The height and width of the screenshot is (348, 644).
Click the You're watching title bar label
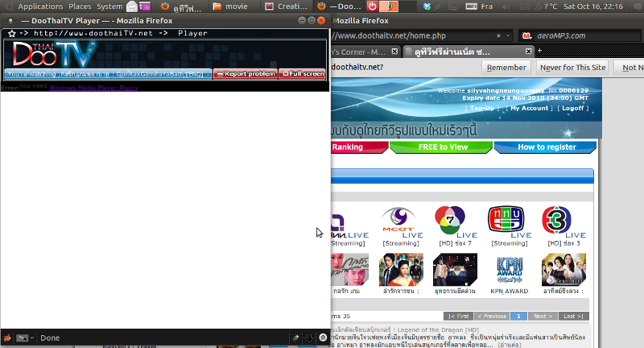point(108,74)
